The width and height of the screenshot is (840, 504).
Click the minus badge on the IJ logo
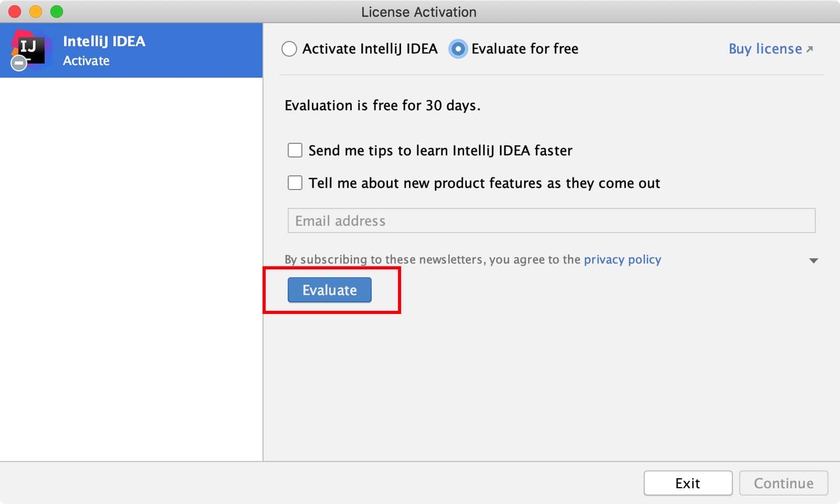point(19,64)
